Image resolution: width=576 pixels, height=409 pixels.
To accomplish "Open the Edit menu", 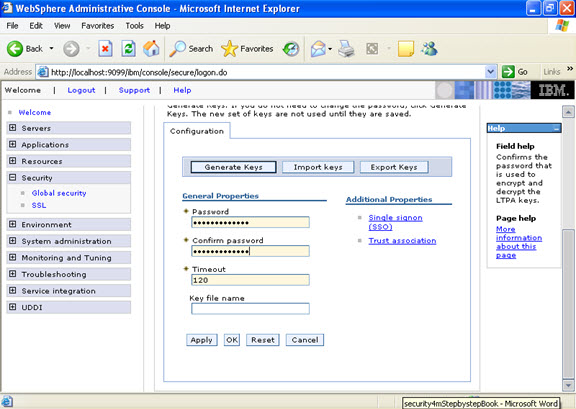I will point(36,26).
